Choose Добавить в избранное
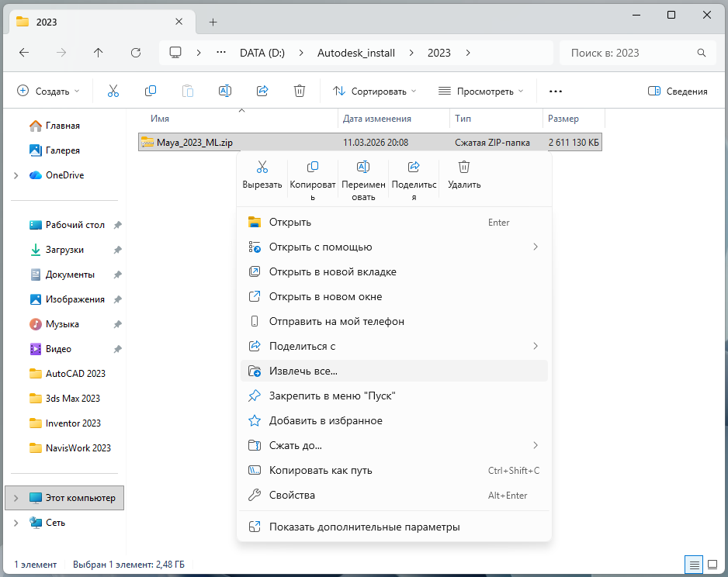This screenshot has width=728, height=577. point(394,420)
